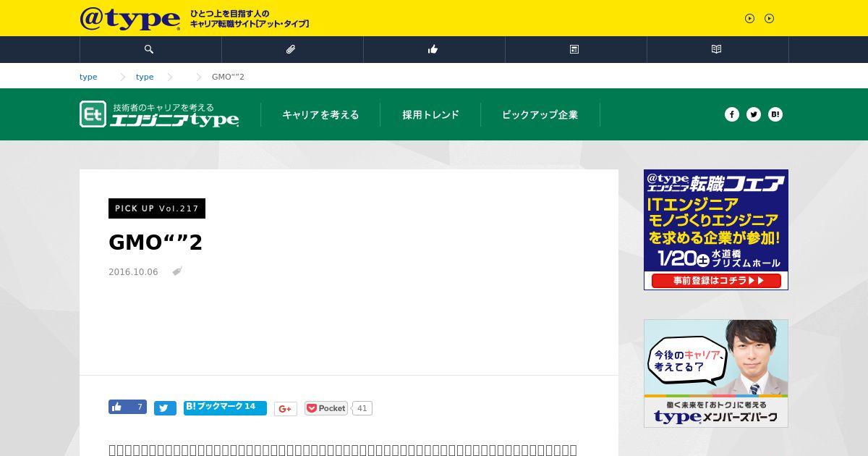
Task: Click the エンジニアtype logo
Action: (159, 114)
